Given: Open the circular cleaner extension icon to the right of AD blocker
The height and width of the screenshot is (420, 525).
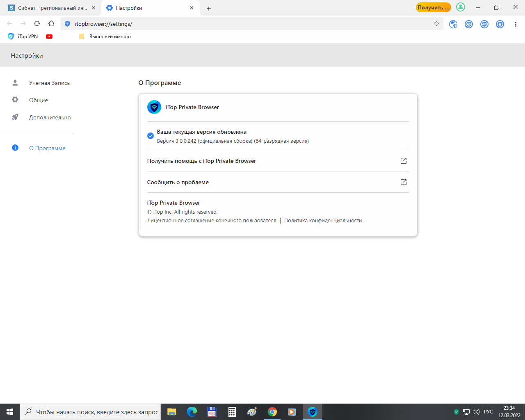Looking at the screenshot, I should (x=500, y=24).
